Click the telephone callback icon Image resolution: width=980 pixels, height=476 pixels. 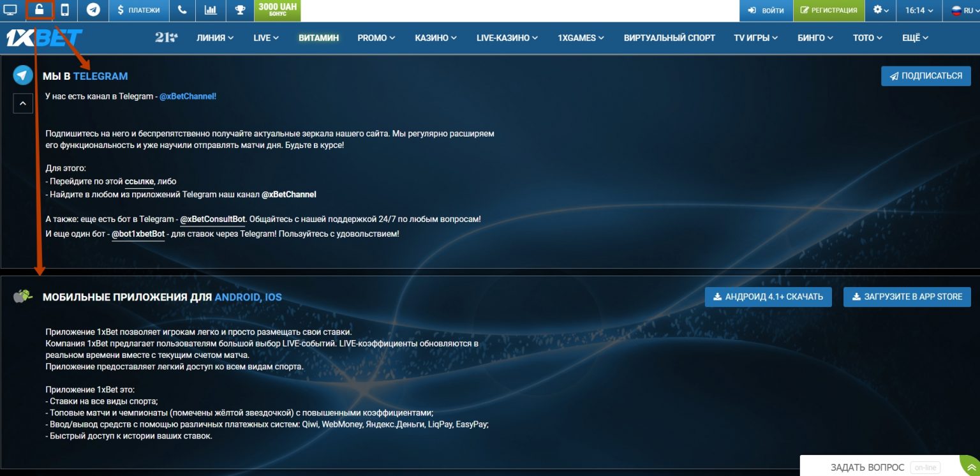pyautogui.click(x=182, y=10)
